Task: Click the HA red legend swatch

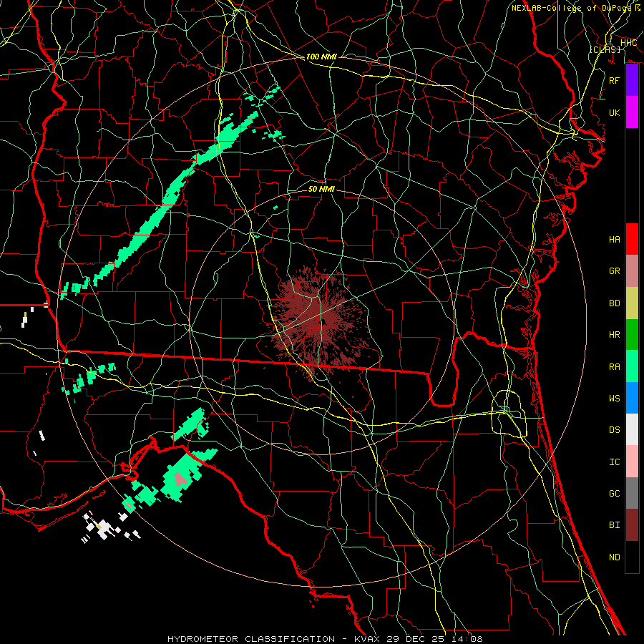Action: [632, 239]
